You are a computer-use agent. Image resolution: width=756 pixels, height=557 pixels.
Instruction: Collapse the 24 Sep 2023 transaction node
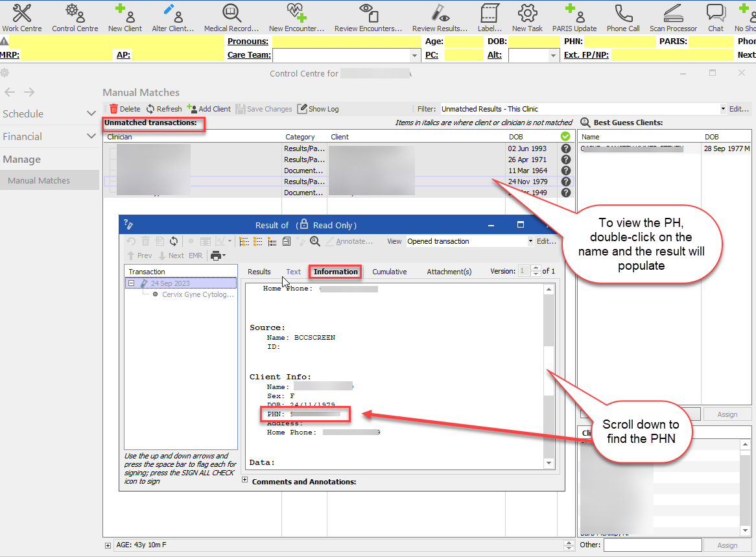pyautogui.click(x=132, y=283)
